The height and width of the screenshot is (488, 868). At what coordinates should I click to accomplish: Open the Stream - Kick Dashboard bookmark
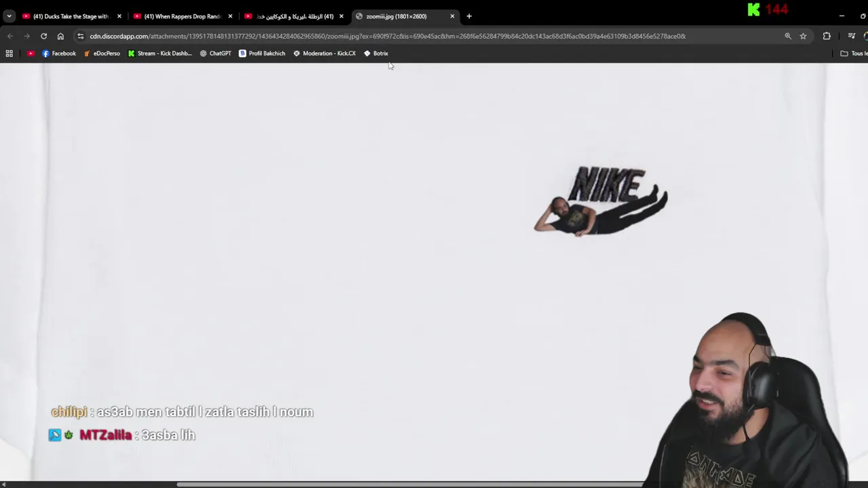160,53
